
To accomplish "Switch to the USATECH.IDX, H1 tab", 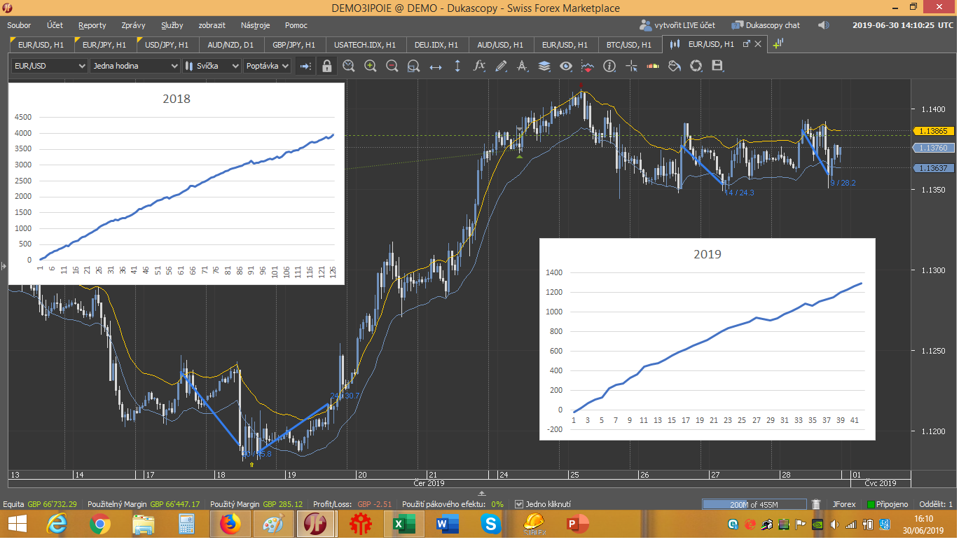I will tap(366, 44).
